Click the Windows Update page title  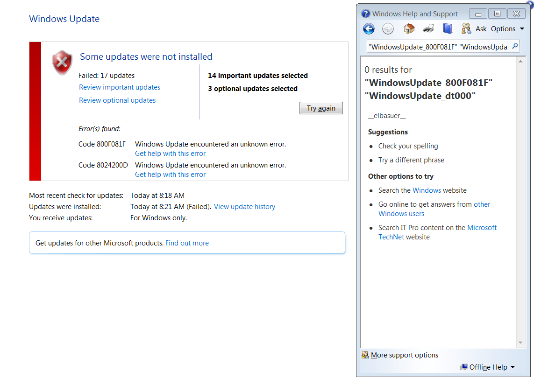tap(64, 19)
